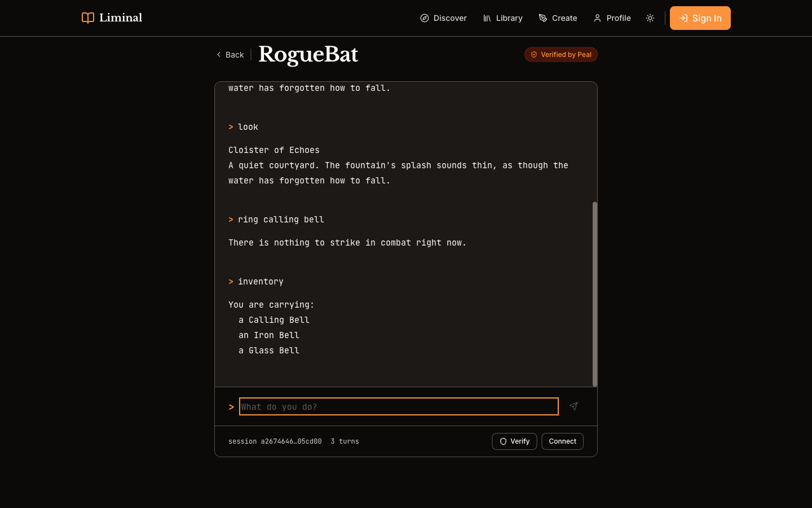Click the pen icon beside Create
This screenshot has height=508, width=812.
click(543, 18)
